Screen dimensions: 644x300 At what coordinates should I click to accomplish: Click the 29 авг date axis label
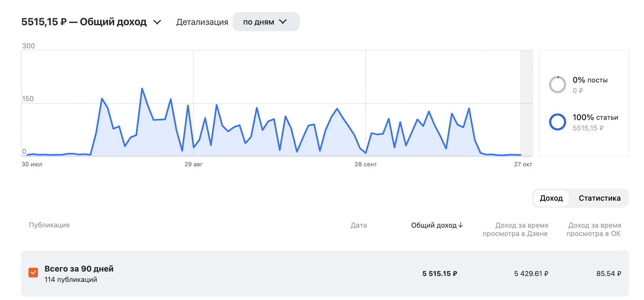coord(193,164)
